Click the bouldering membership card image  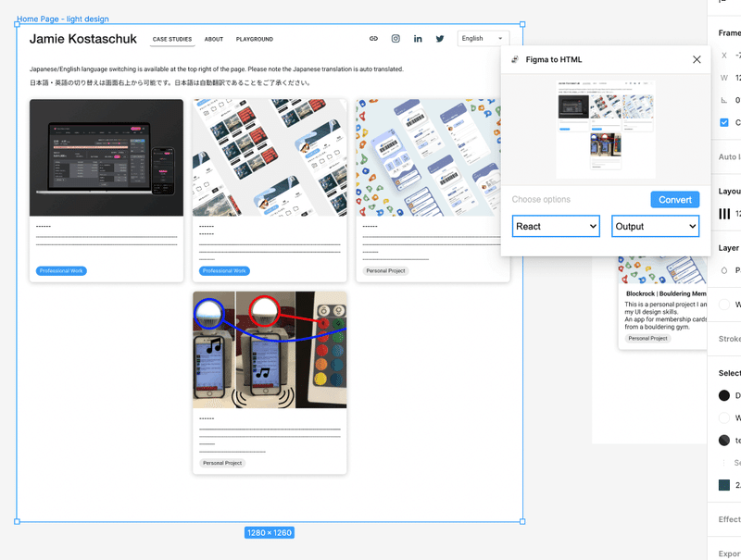[428, 157]
